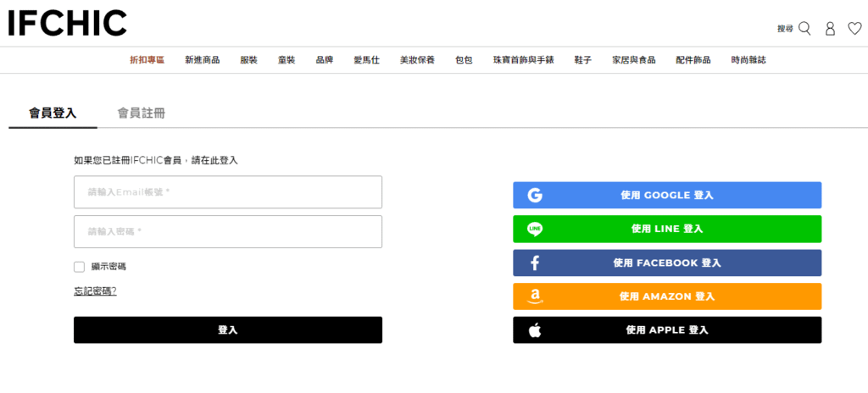Focus the Email account input field
Screen dimensions: 868x393
(228, 192)
